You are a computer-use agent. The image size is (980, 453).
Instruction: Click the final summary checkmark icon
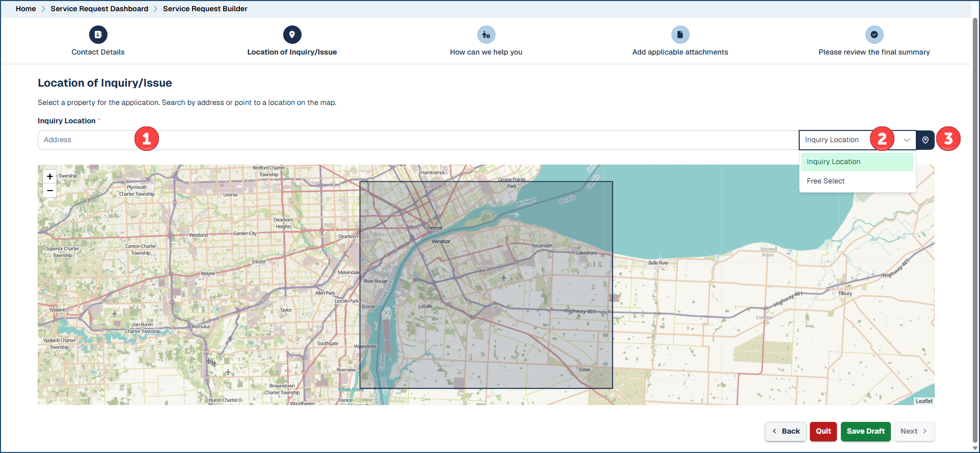[x=874, y=35]
